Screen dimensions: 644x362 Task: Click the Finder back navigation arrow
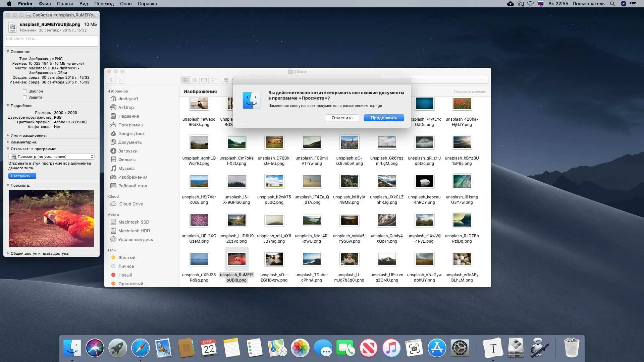pyautogui.click(x=111, y=80)
